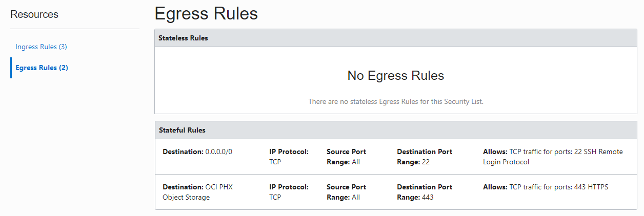Select the first stateful rule row
The image size is (644, 216).
coord(396,157)
